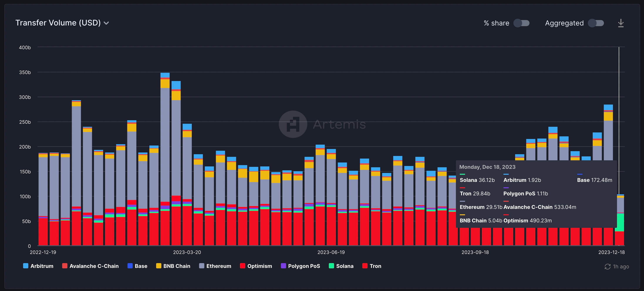Click the Base legend color swatch
This screenshot has height=291, width=644.
click(130, 266)
